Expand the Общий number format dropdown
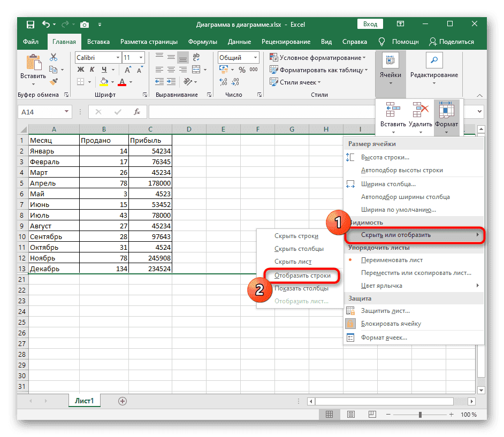This screenshot has height=437, width=504. point(256,58)
